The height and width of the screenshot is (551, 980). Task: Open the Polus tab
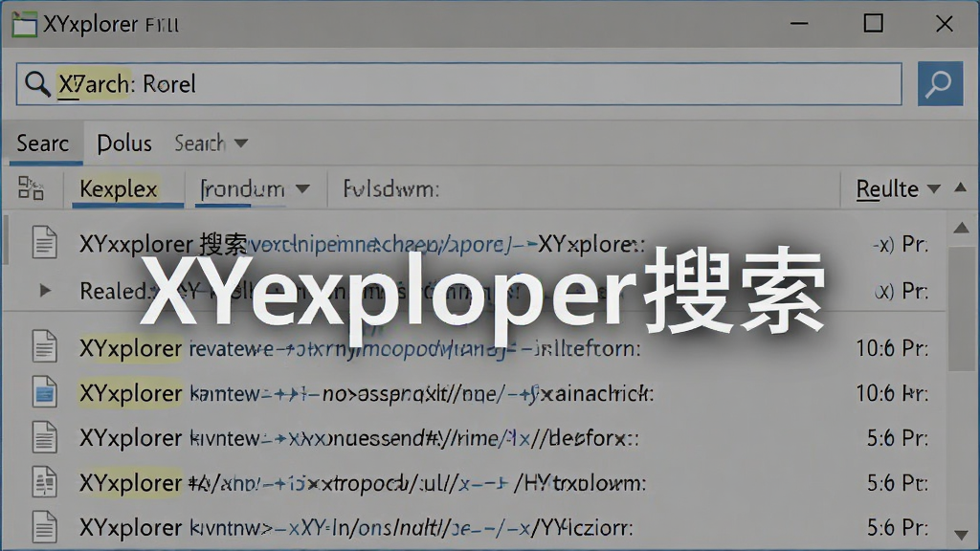(124, 143)
